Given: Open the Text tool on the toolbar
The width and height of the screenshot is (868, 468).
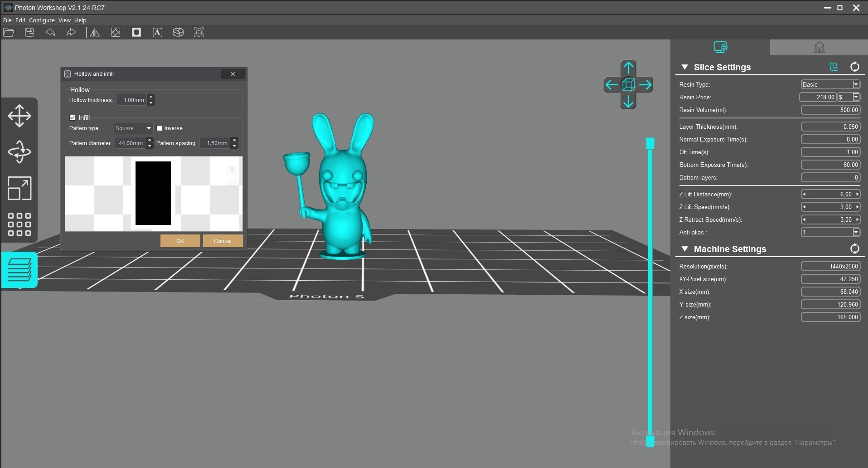Looking at the screenshot, I should [157, 32].
